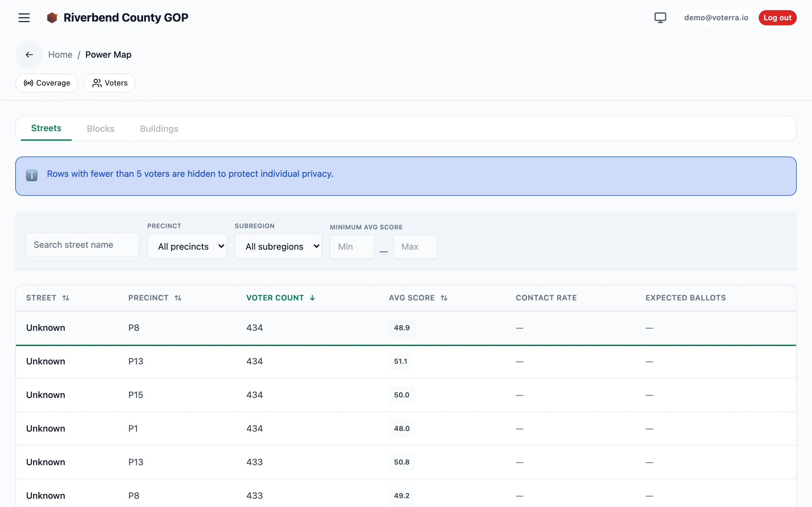Sort table by Street column
The image size is (812, 507).
(x=48, y=298)
